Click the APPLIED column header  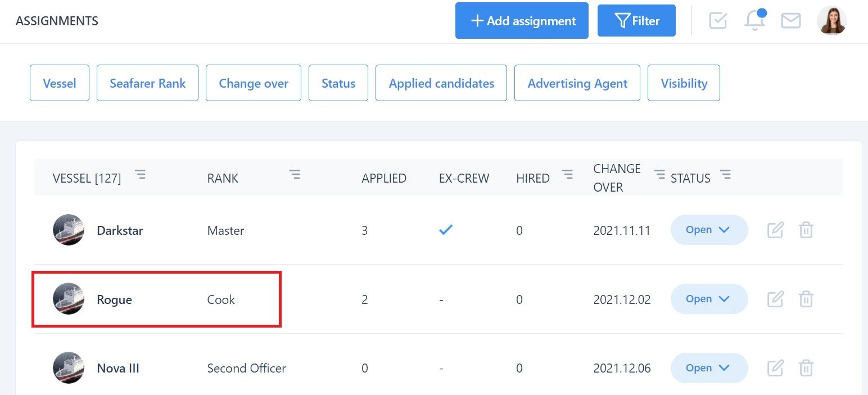click(384, 178)
